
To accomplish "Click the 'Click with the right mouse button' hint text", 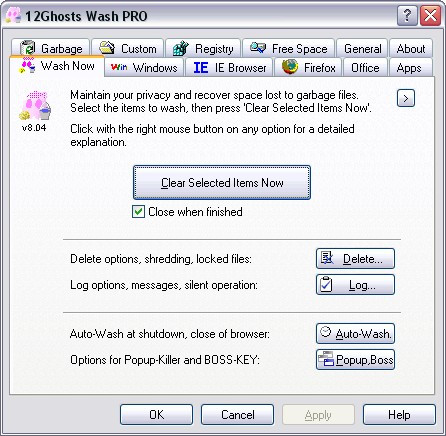I will (x=212, y=135).
